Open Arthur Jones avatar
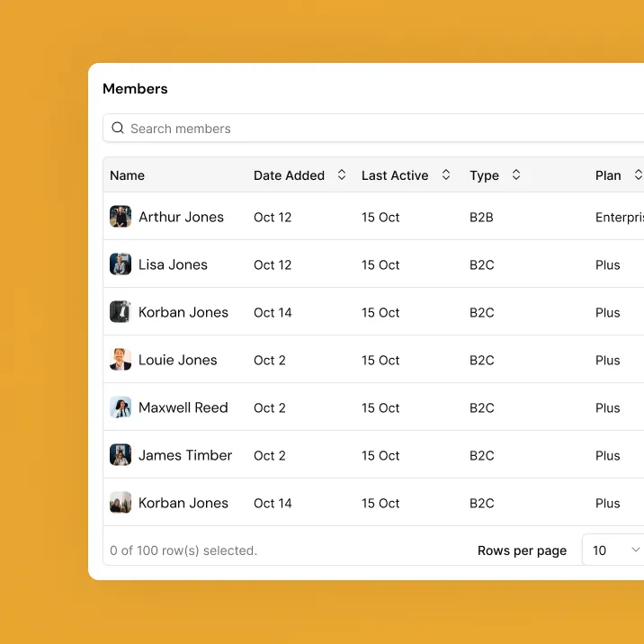The image size is (644, 644). (121, 217)
